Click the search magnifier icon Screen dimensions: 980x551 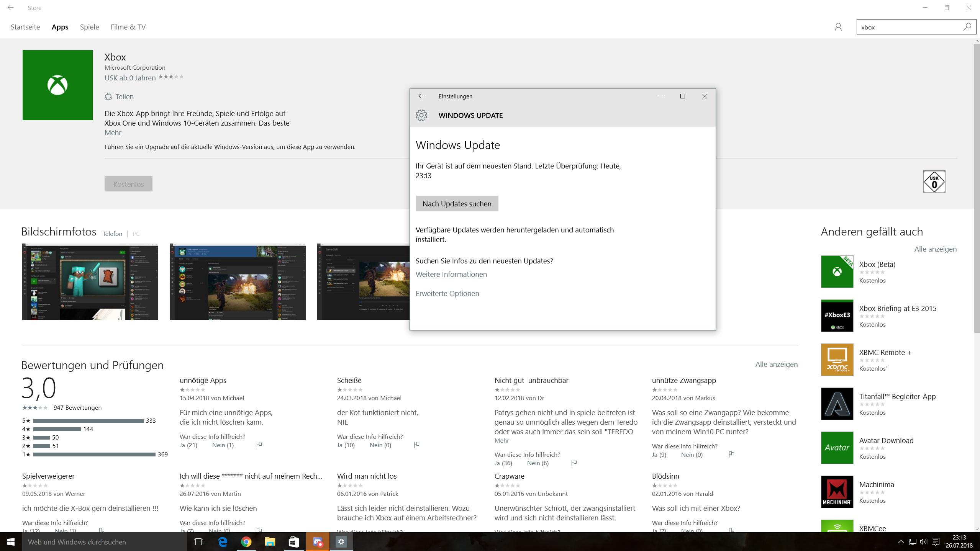pyautogui.click(x=967, y=27)
